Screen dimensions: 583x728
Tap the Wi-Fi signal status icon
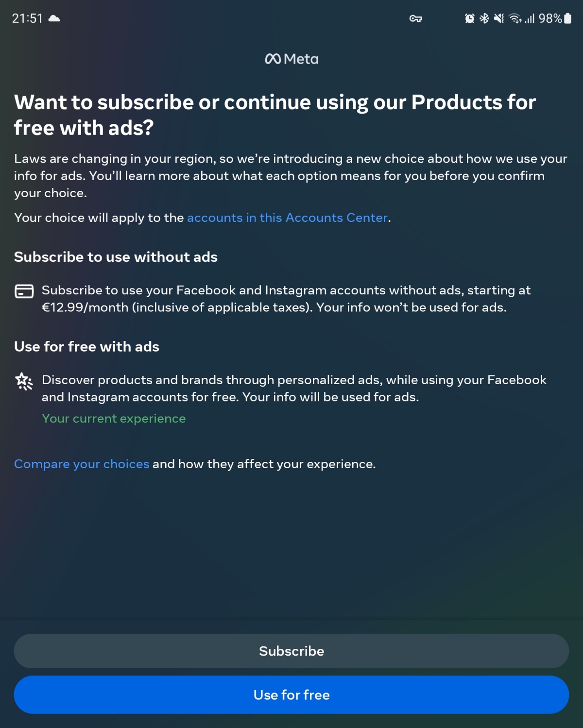tap(515, 18)
